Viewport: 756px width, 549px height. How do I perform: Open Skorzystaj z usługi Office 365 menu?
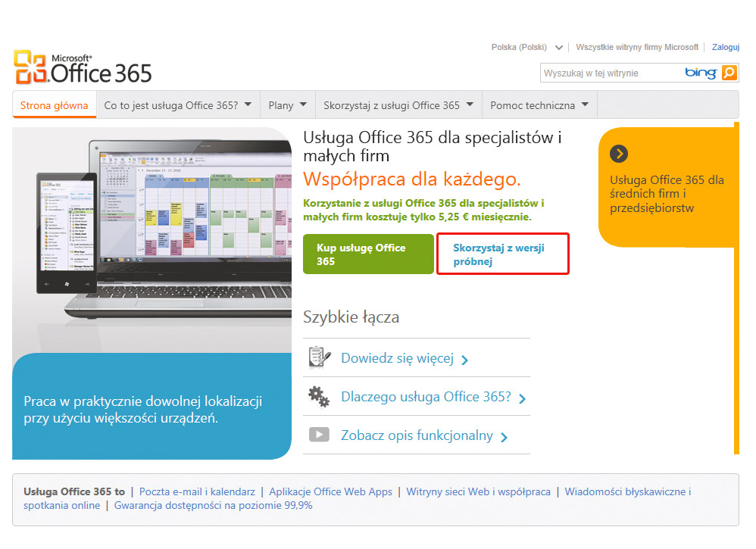click(x=398, y=105)
